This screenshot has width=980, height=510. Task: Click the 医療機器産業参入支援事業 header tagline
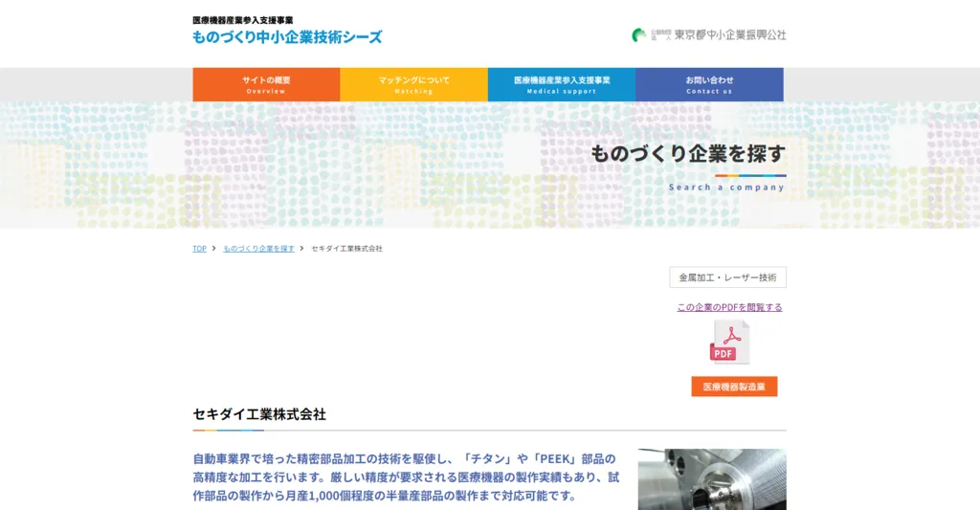242,20
